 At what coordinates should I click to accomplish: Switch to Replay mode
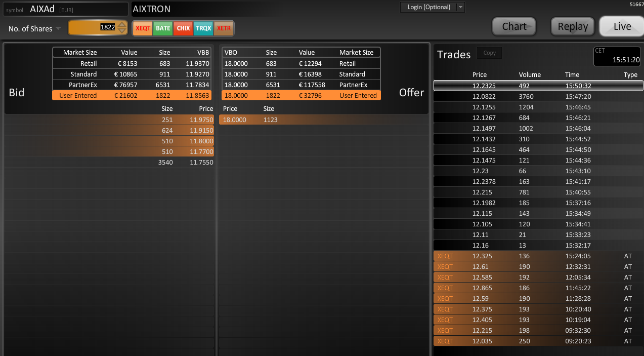pyautogui.click(x=573, y=26)
